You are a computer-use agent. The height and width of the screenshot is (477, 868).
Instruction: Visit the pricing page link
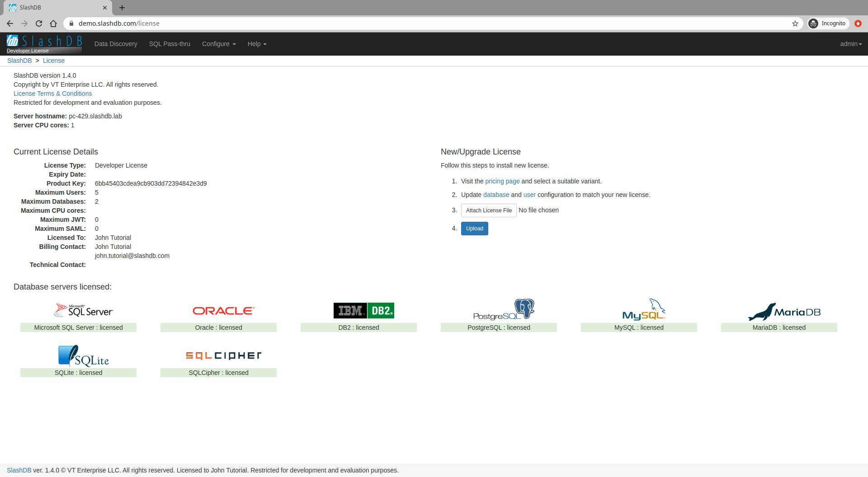[x=502, y=181]
